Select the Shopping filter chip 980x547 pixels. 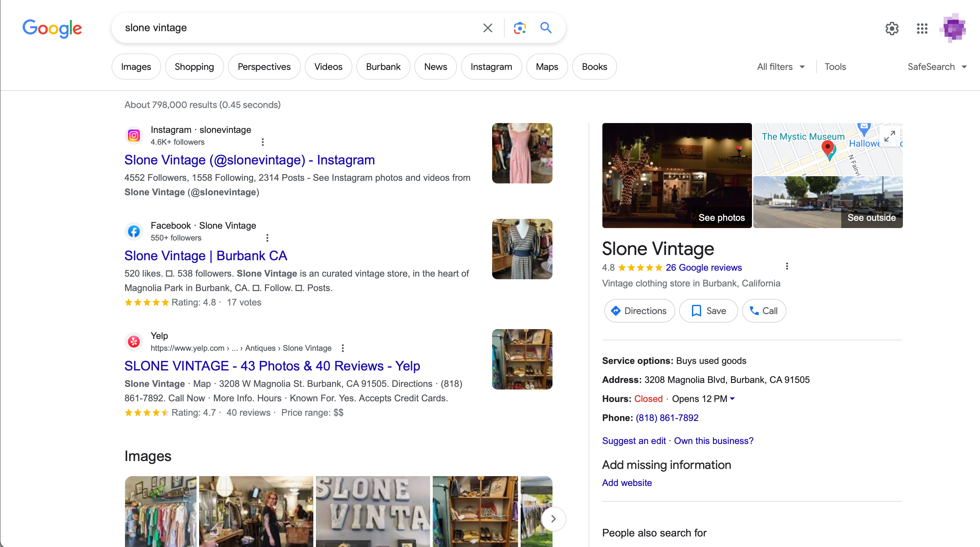click(x=194, y=67)
